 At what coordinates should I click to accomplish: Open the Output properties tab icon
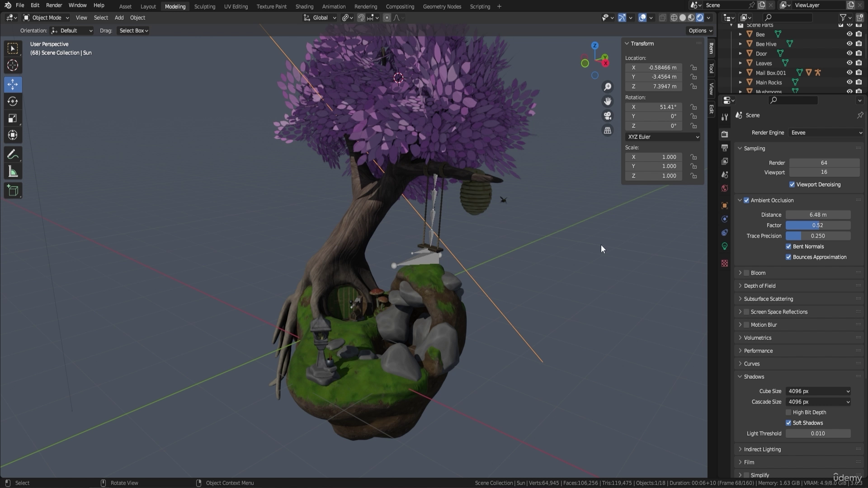(725, 148)
